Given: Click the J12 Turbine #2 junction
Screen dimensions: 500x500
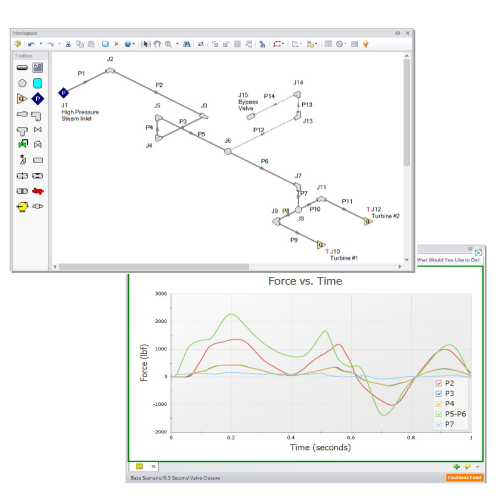Looking at the screenshot, I should (x=368, y=221).
